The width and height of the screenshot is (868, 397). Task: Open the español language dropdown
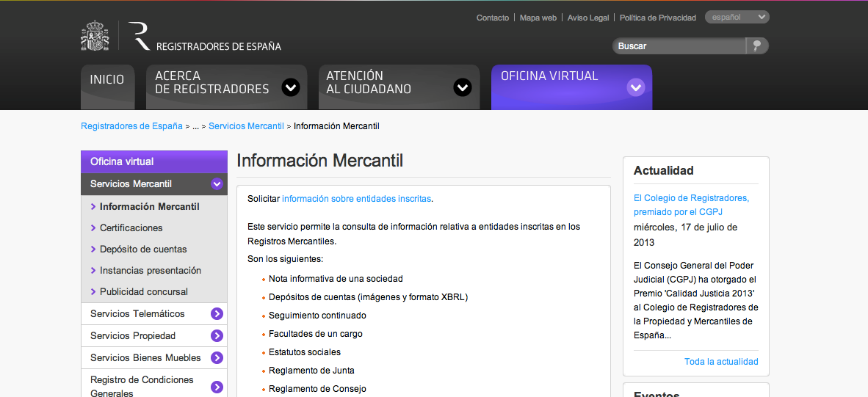737,17
